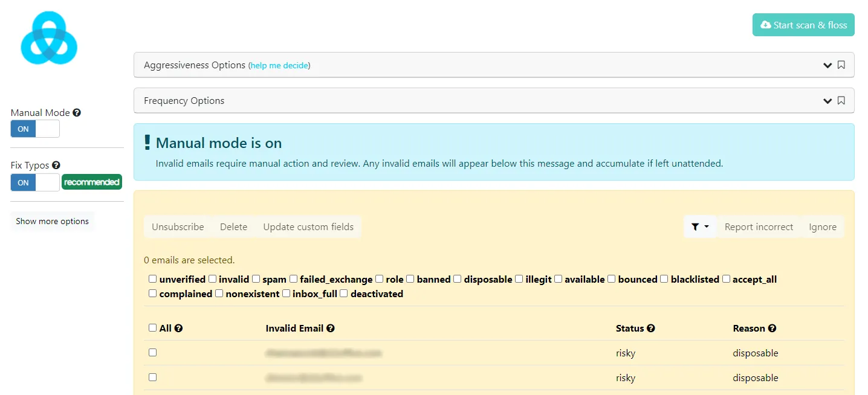The width and height of the screenshot is (868, 395).
Task: Open the 'help me decide' link
Action: click(x=279, y=65)
